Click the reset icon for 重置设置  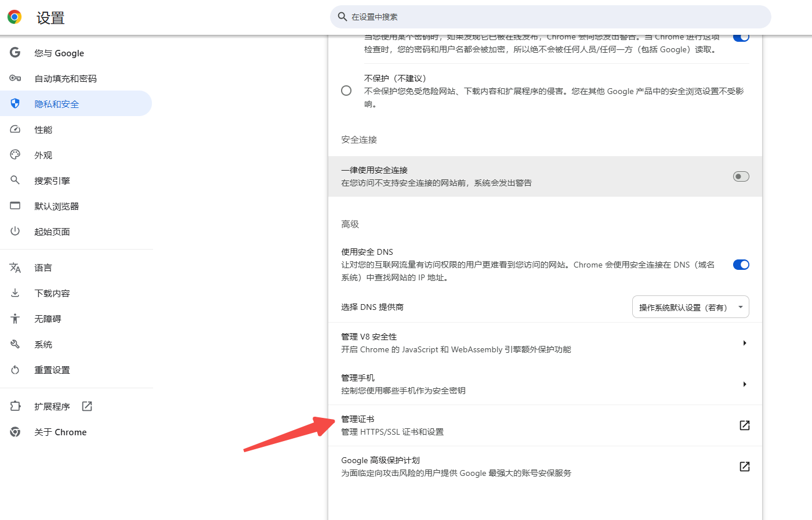point(15,370)
